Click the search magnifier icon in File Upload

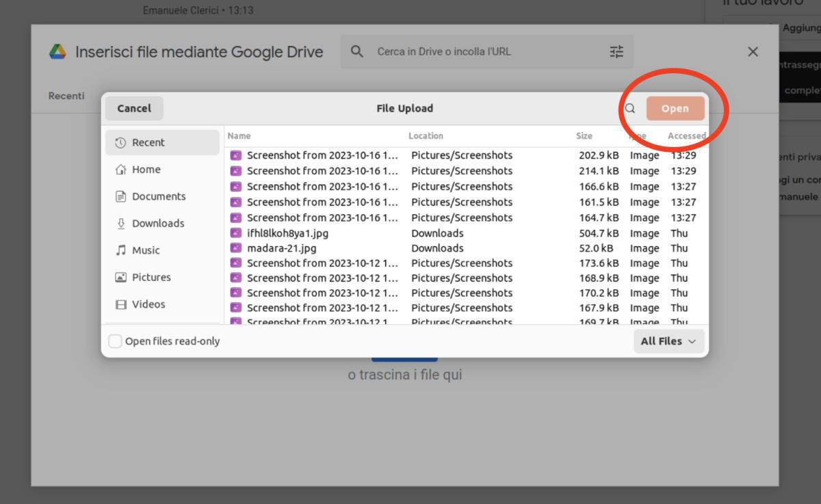(630, 109)
